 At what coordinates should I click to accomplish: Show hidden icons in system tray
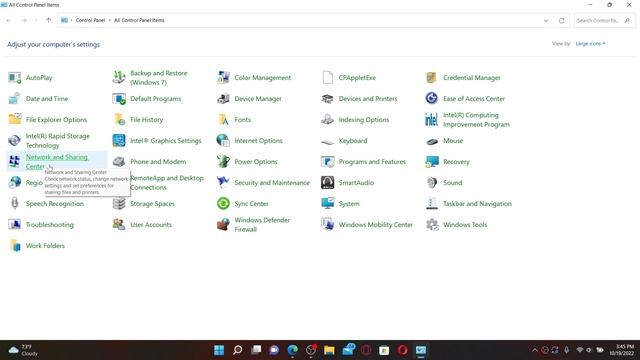[535, 350]
